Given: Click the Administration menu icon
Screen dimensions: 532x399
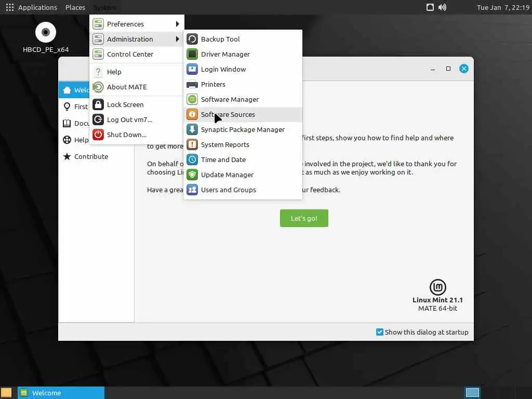Looking at the screenshot, I should coord(98,39).
